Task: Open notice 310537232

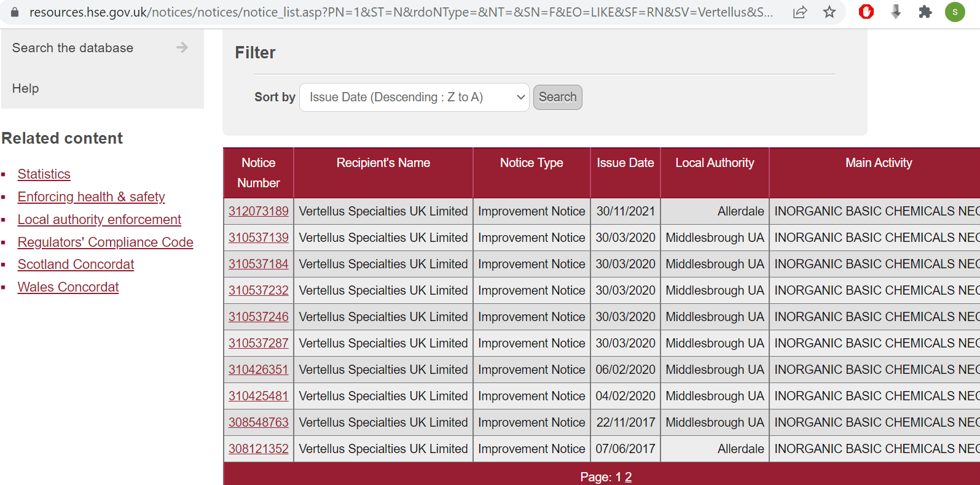Action: (x=259, y=290)
